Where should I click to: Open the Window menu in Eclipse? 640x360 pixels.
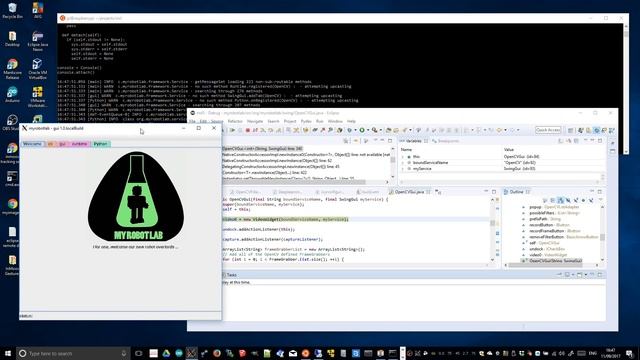click(x=335, y=121)
